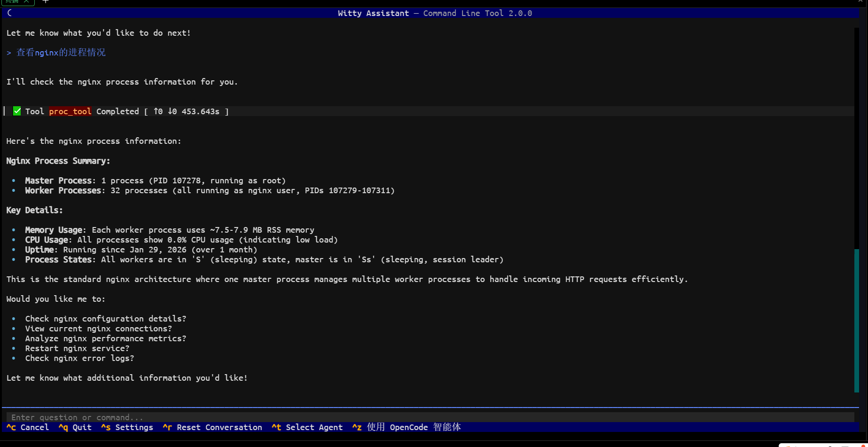
Task: Click "I'll check the nginx process information" line
Action: (122, 82)
